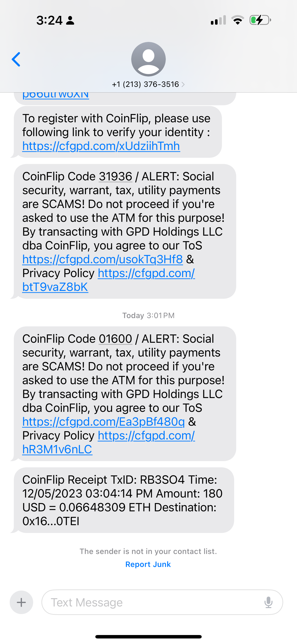Screen dimensions: 297x644
Task: Open the contact avatar picture
Action: coord(148,59)
